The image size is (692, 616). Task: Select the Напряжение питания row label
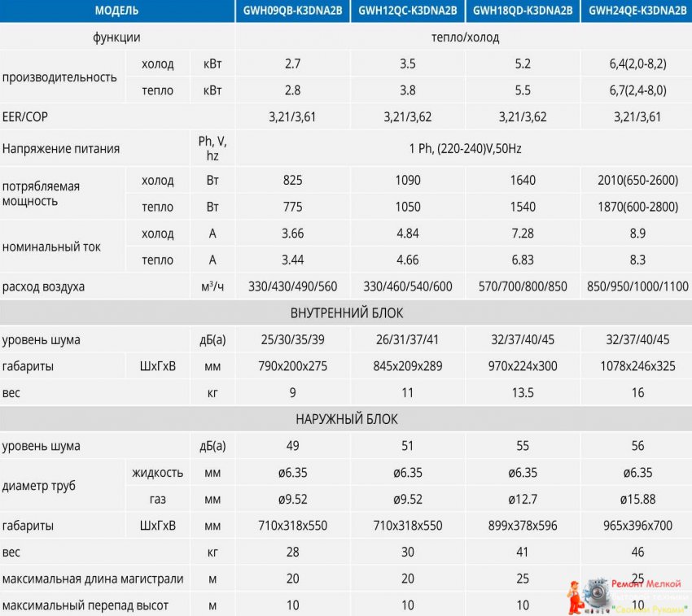(x=61, y=149)
